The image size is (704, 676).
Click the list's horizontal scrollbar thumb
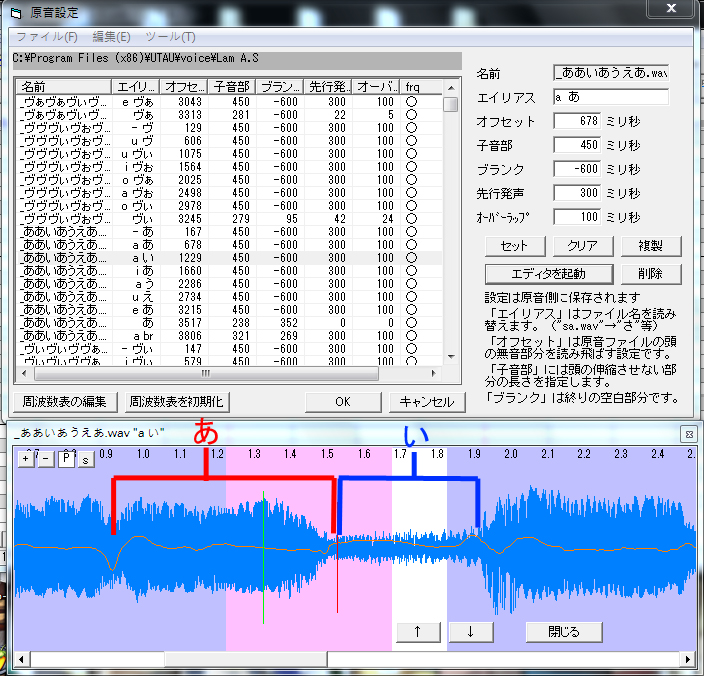pos(206,373)
